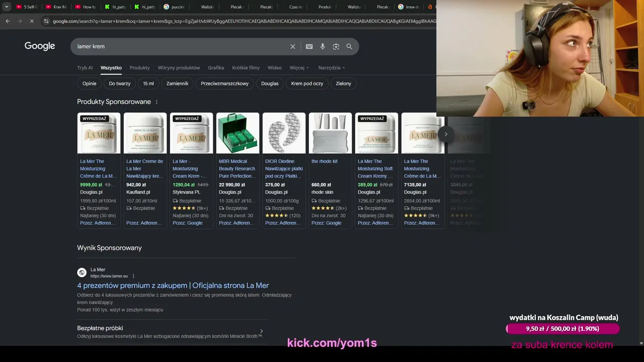Expand the 'Bezpłatne próbki' sitelink
Viewport: 644px width, 362px height.
(172, 332)
